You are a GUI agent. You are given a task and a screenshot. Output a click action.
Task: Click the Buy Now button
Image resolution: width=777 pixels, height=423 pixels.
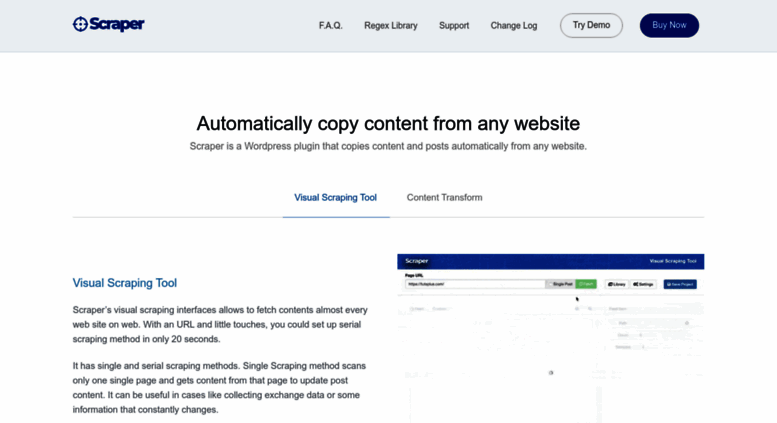tap(669, 25)
